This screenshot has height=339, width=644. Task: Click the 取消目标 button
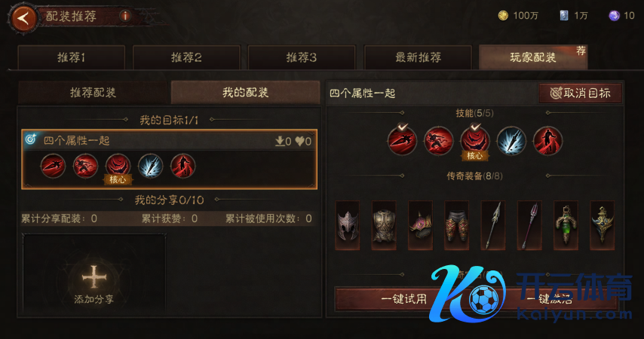pos(581,93)
